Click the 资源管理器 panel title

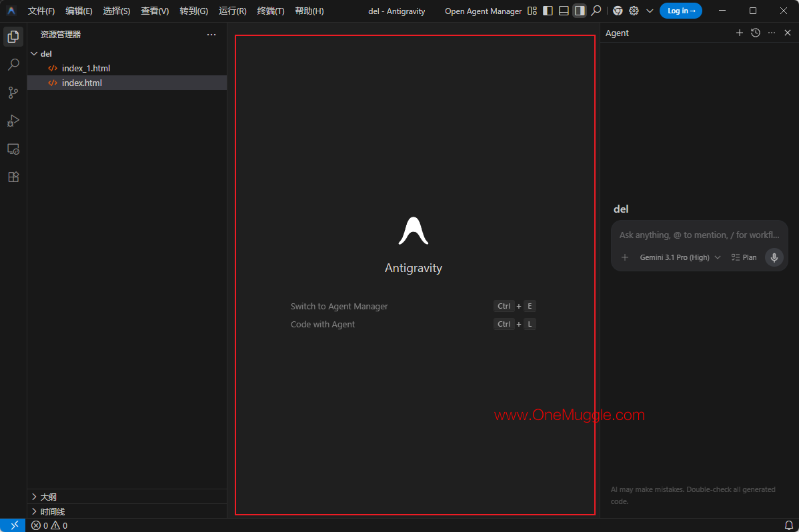(x=61, y=35)
